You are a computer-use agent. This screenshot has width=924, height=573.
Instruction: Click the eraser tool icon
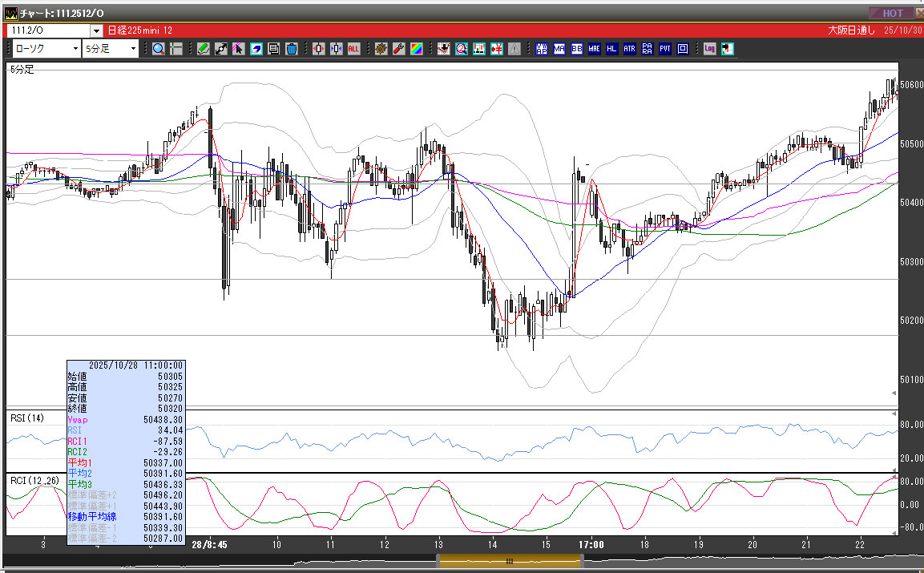[256, 49]
